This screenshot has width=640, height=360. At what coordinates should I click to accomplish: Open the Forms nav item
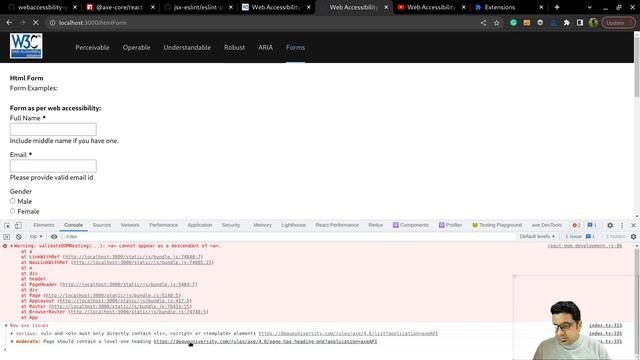296,47
